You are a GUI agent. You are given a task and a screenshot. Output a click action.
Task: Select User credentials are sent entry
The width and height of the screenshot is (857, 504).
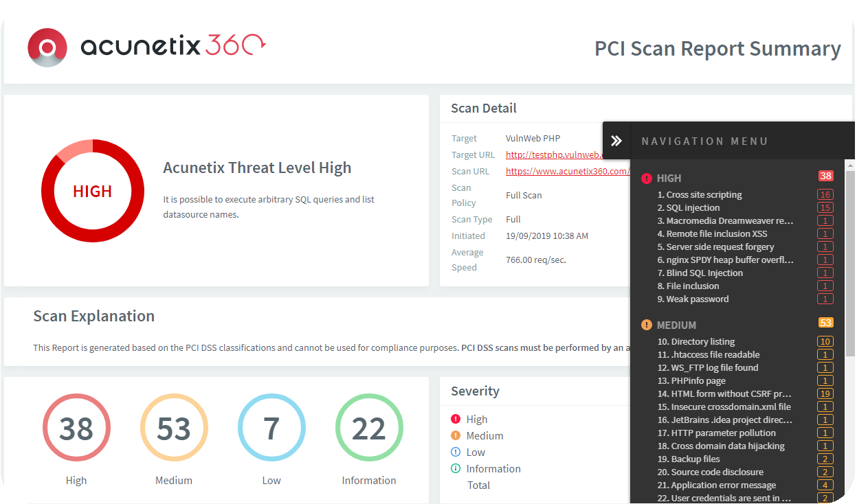[724, 498]
